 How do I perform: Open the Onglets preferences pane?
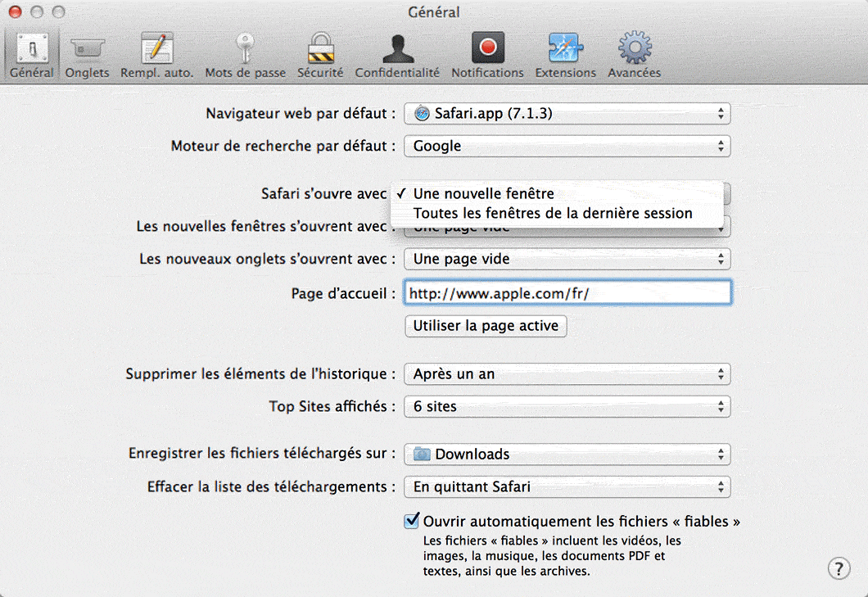(87, 56)
